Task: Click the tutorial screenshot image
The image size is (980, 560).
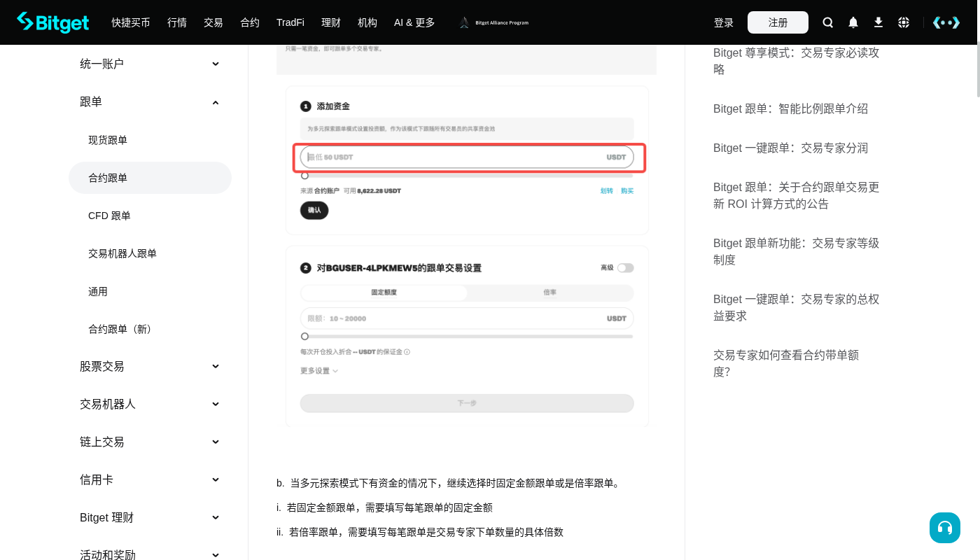Action: (x=466, y=236)
